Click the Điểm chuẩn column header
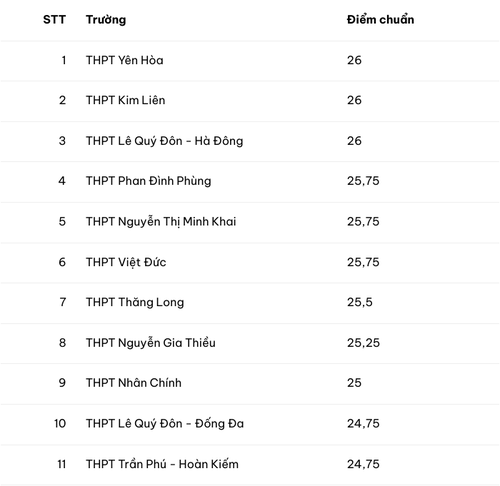Screen dimensions: 500x486 (x=380, y=20)
